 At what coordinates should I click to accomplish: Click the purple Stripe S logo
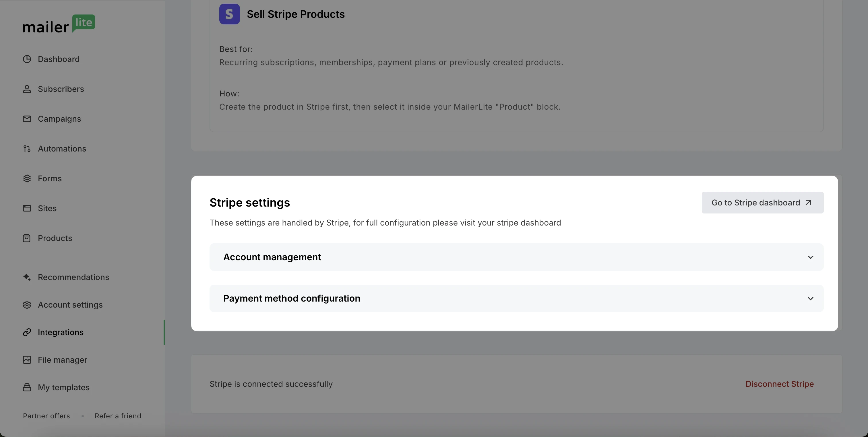229,14
